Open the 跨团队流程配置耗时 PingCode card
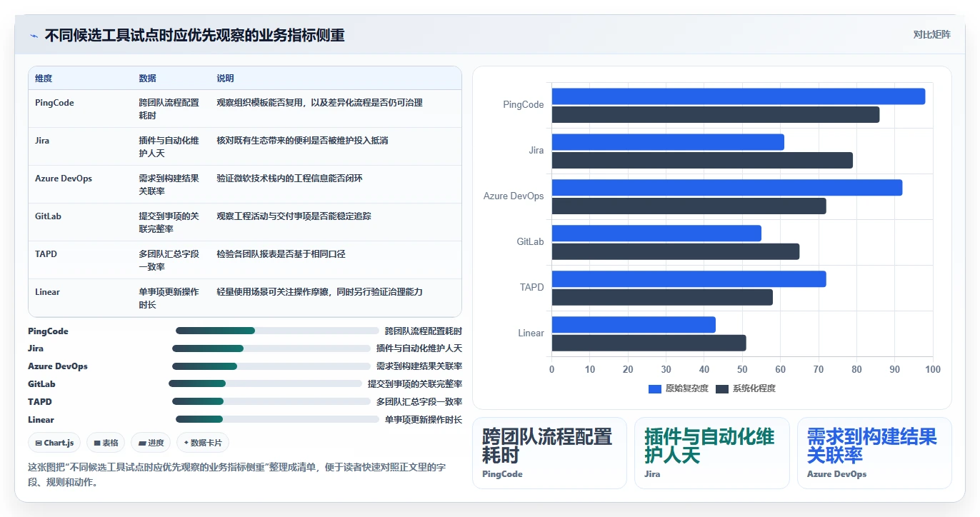The image size is (980, 517). [x=549, y=453]
